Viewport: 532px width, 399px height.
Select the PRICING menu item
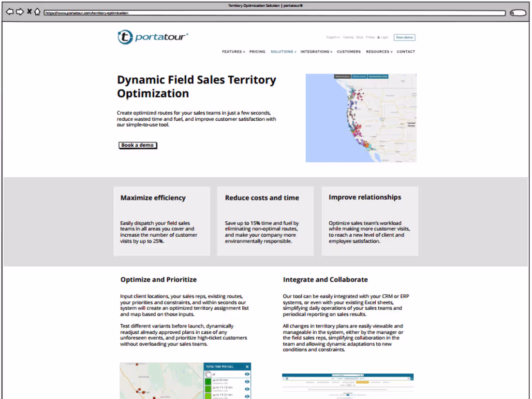257,52
